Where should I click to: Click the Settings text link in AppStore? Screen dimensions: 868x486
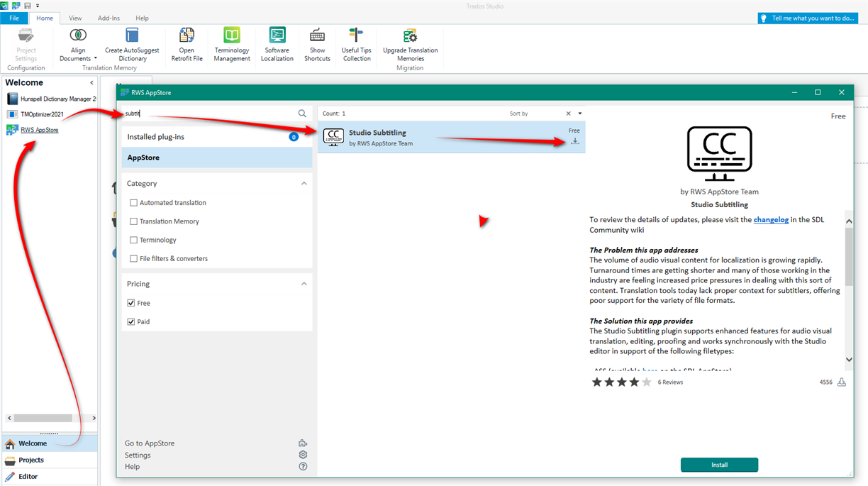(x=138, y=455)
